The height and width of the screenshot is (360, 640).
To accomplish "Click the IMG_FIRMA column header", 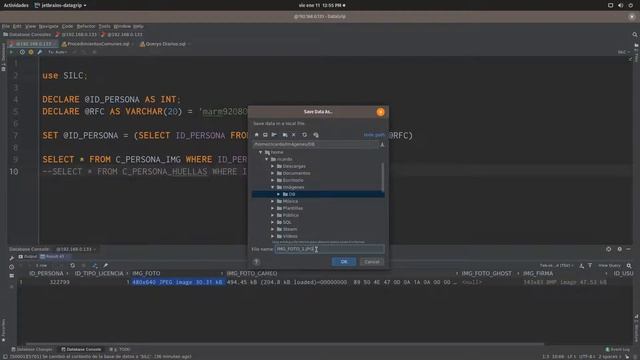I will pos(538,273).
